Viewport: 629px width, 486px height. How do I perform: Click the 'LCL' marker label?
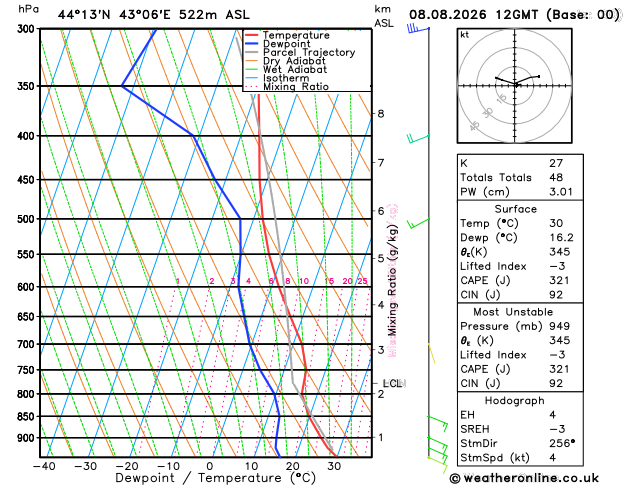tap(392, 384)
